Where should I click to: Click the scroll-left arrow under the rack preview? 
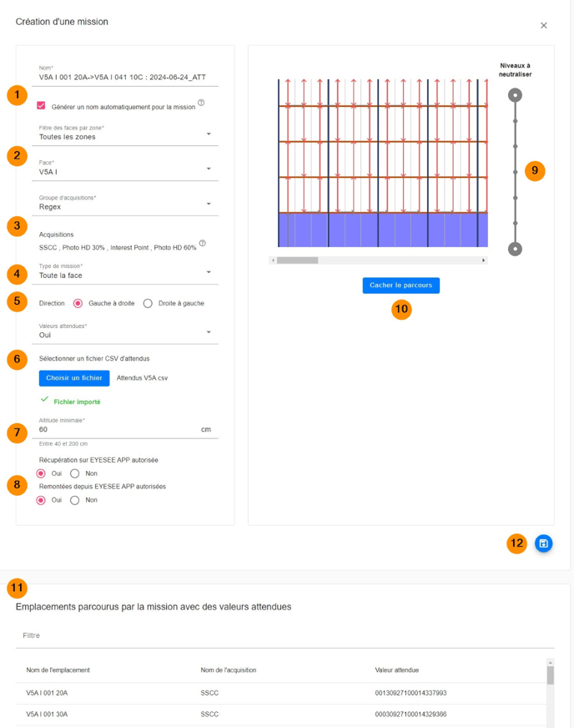pyautogui.click(x=273, y=260)
